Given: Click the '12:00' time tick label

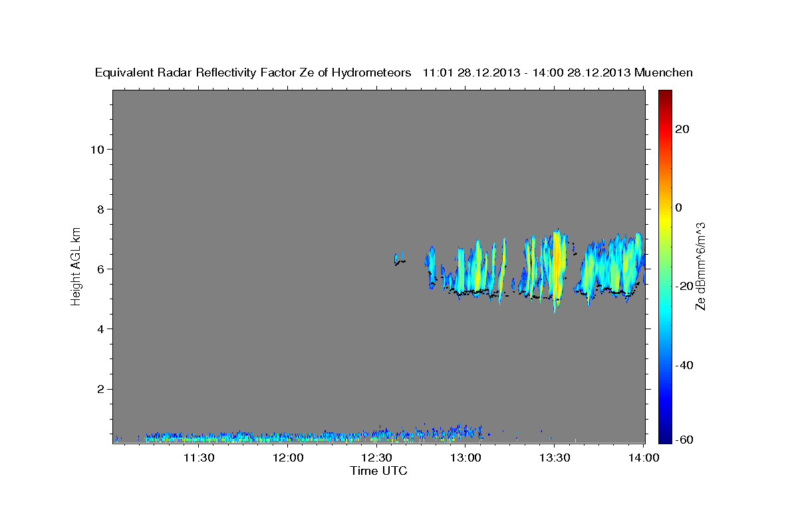Looking at the screenshot, I should 288,458.
